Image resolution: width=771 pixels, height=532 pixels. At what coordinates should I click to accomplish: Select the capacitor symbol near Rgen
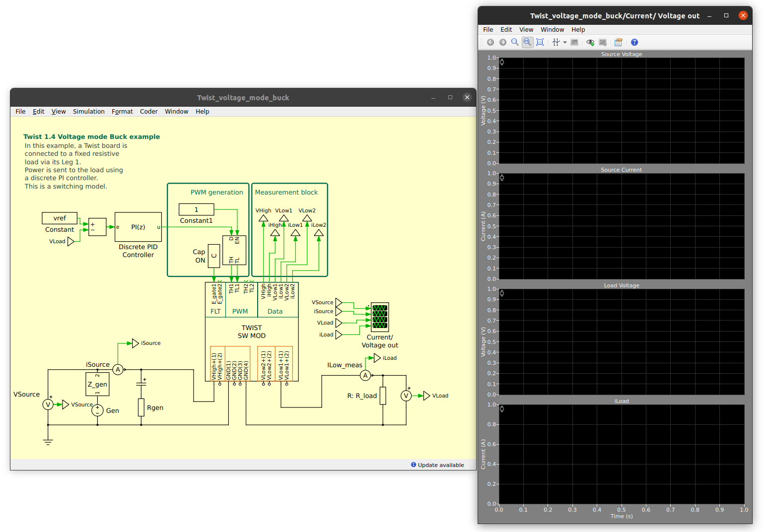click(x=141, y=383)
